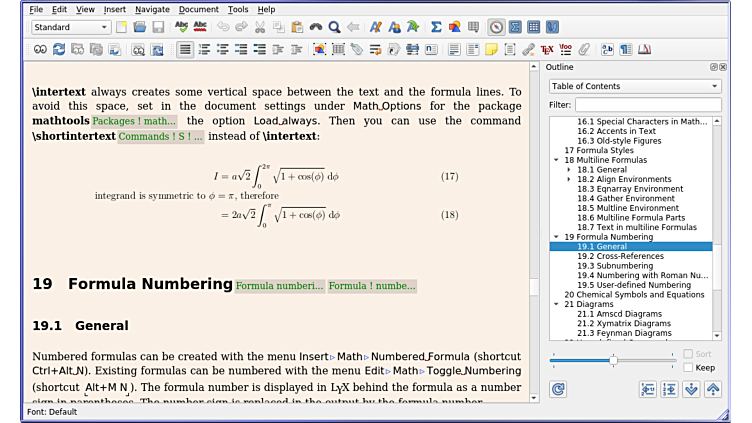This screenshot has height=423, width=752.
Task: Toggle the math toolbar button
Action: (x=515, y=28)
